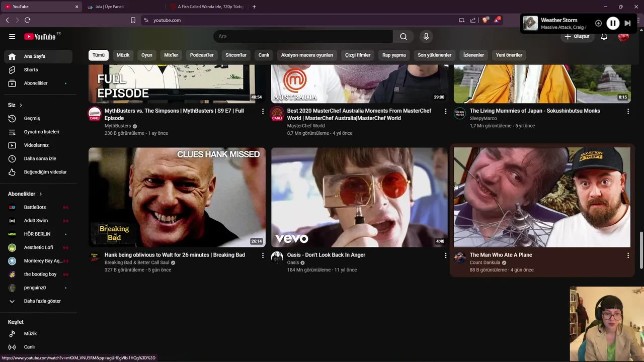The width and height of the screenshot is (644, 362).
Task: Select the Oyun filter chip
Action: (147, 55)
